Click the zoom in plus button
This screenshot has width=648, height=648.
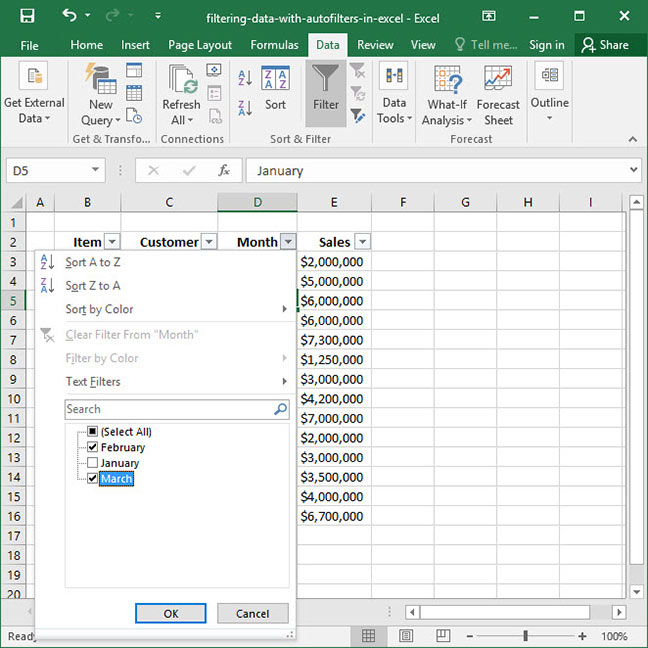pos(582,636)
